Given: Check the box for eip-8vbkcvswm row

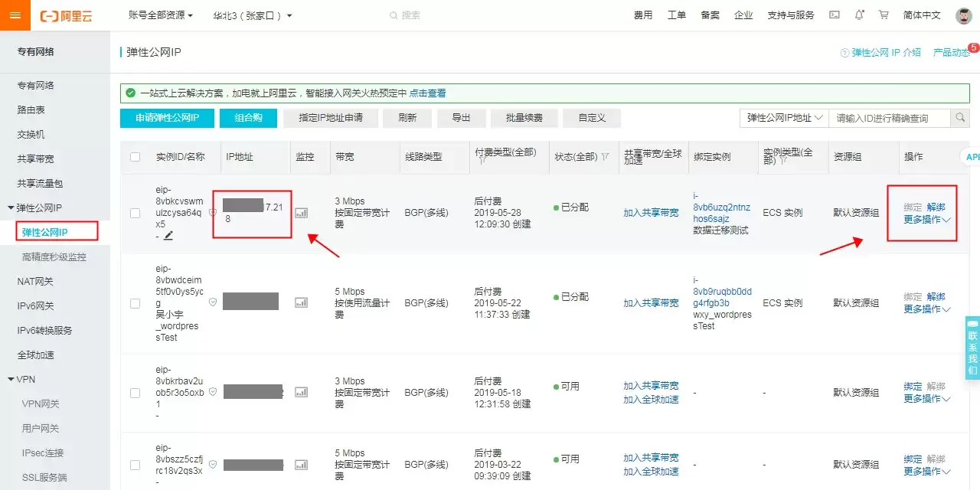Looking at the screenshot, I should tap(136, 213).
